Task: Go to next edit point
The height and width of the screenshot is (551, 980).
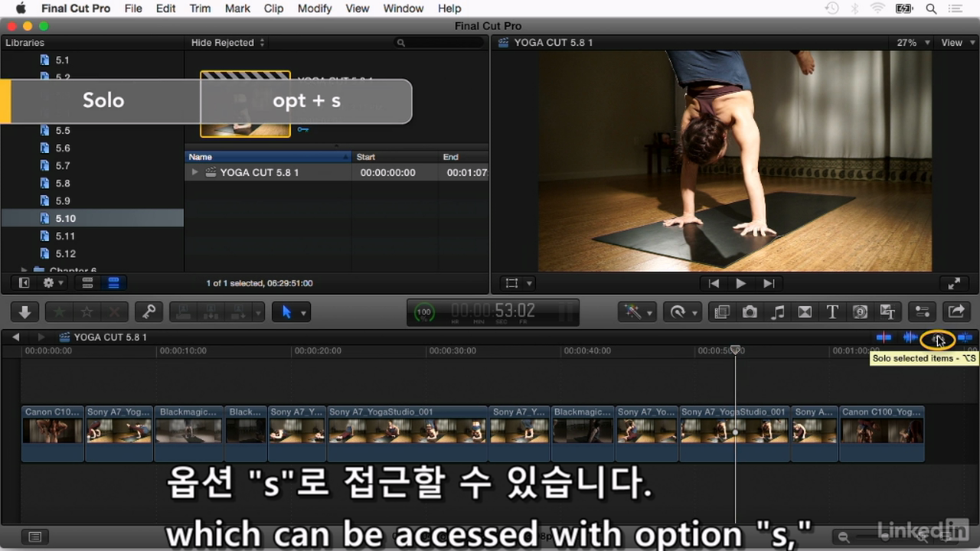Action: [769, 283]
